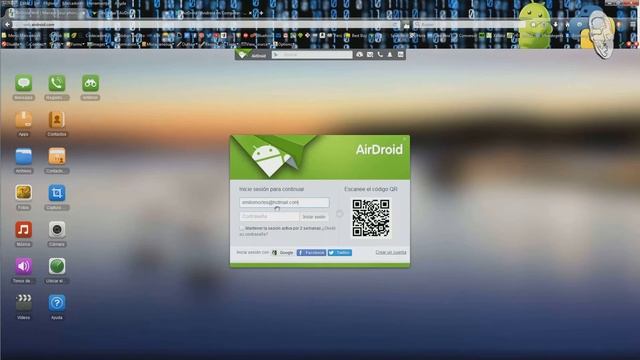Click the Contraseña password field
The height and width of the screenshot is (360, 640).
(x=269, y=216)
